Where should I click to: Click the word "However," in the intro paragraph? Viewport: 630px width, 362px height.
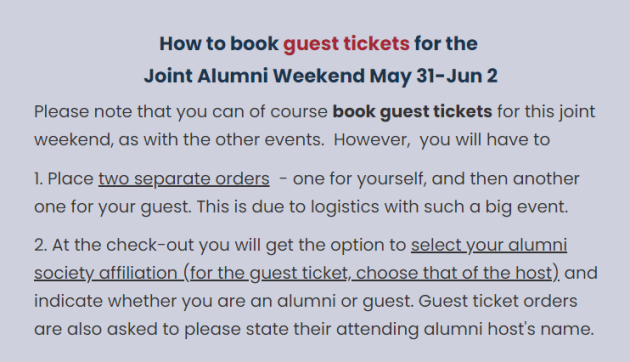tap(372, 140)
